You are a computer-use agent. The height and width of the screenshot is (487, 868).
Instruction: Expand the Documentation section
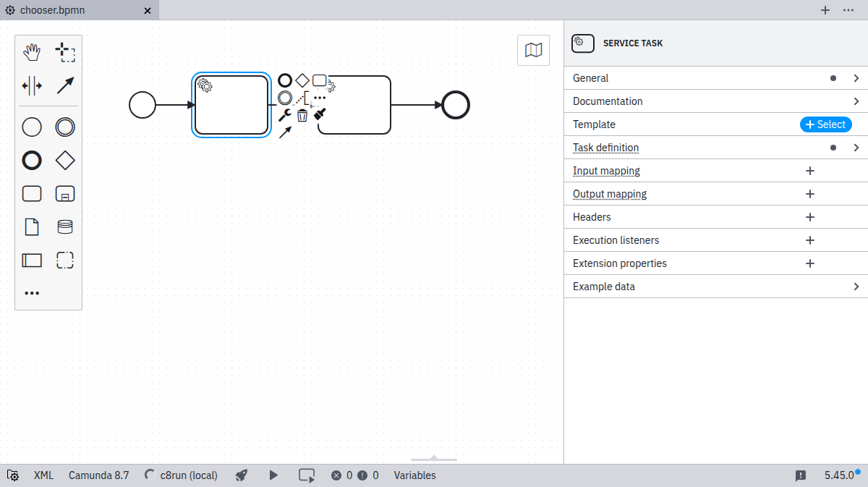[x=856, y=101]
